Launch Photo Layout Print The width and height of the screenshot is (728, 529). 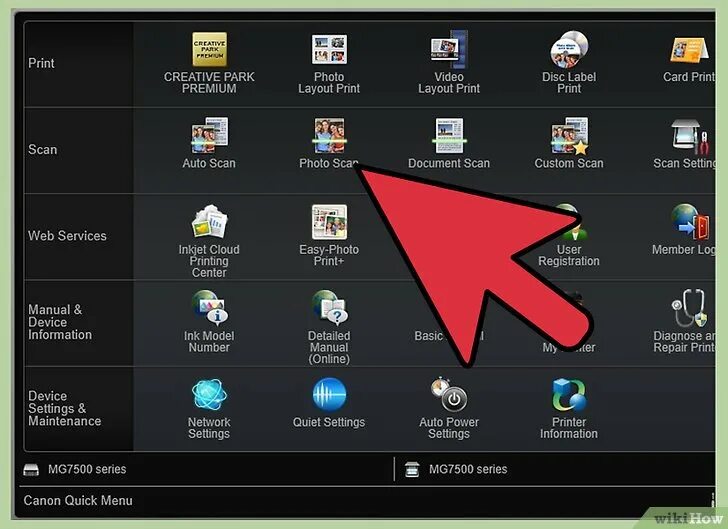point(329,63)
